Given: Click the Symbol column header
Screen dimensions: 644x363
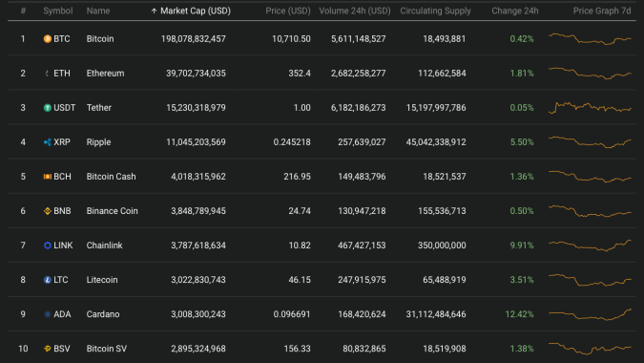Looking at the screenshot, I should pyautogui.click(x=58, y=11).
